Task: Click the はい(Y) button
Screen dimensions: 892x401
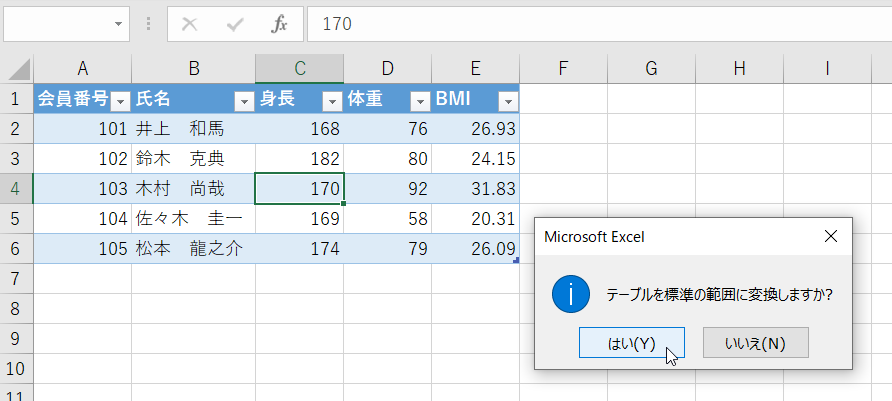Action: (631, 343)
